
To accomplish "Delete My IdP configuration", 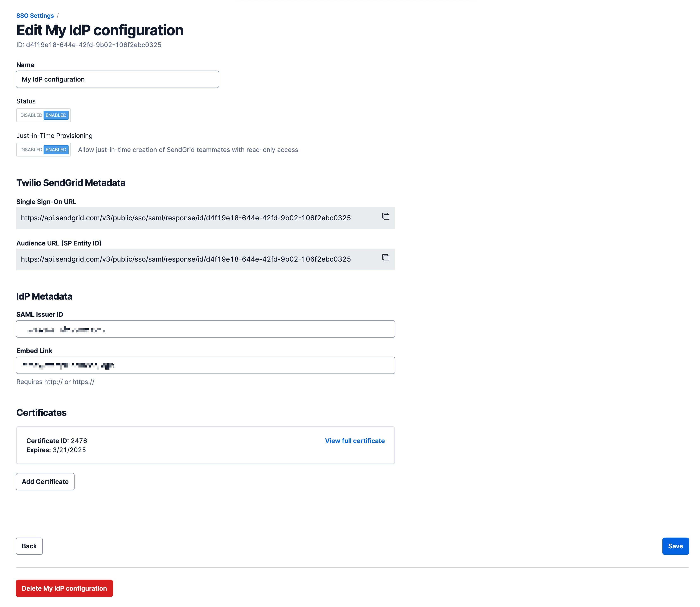I will [x=64, y=588].
